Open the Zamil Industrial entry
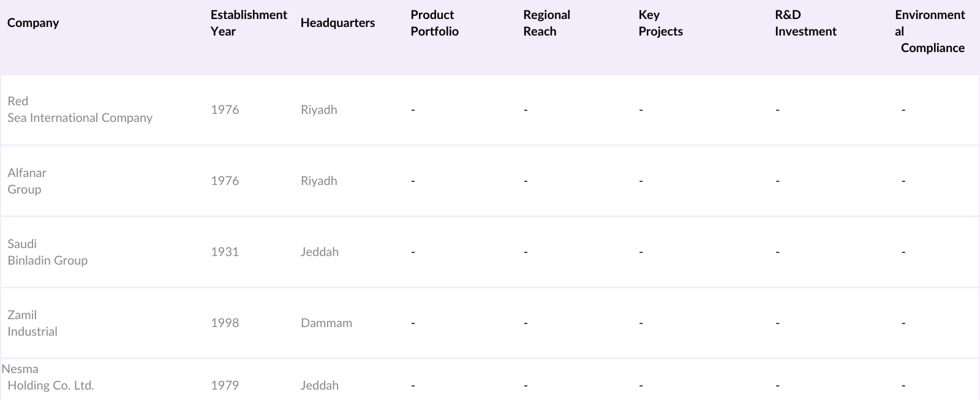Image resolution: width=980 pixels, height=400 pixels. [32, 323]
